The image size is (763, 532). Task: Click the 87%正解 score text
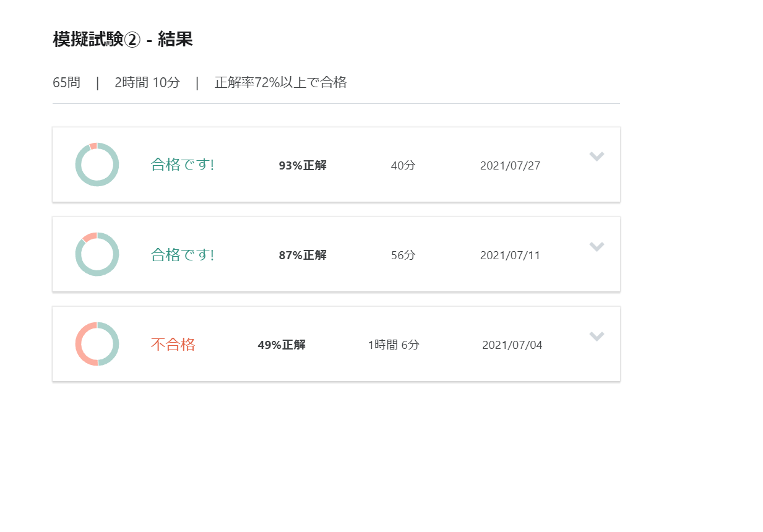click(303, 255)
